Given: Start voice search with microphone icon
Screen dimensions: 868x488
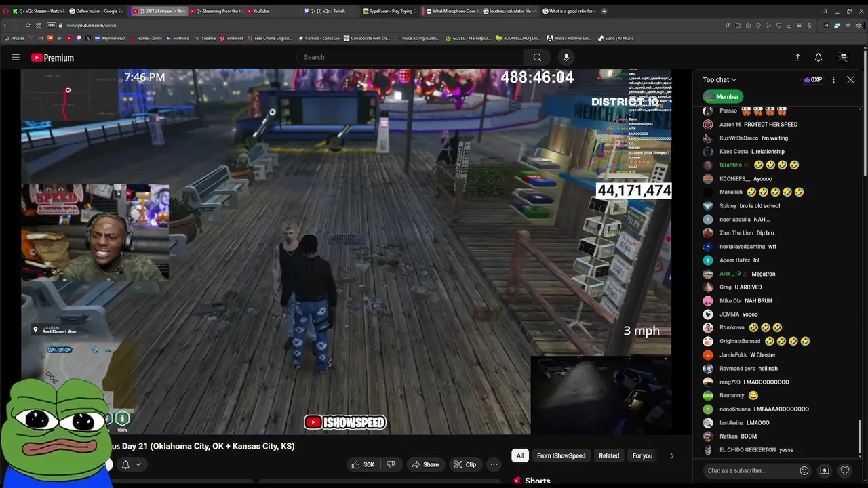Looking at the screenshot, I should [566, 57].
